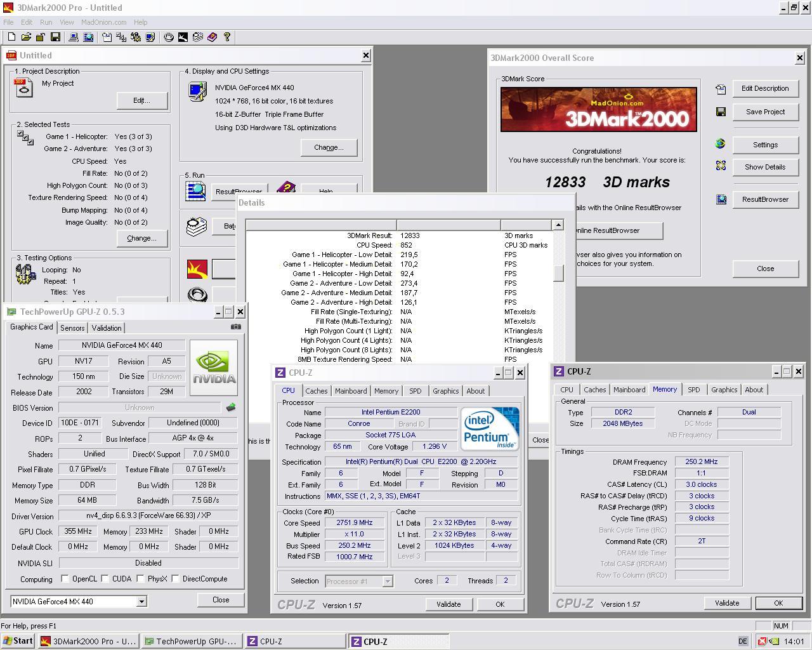Click the run benchmark ring toolbar icon

169,37
